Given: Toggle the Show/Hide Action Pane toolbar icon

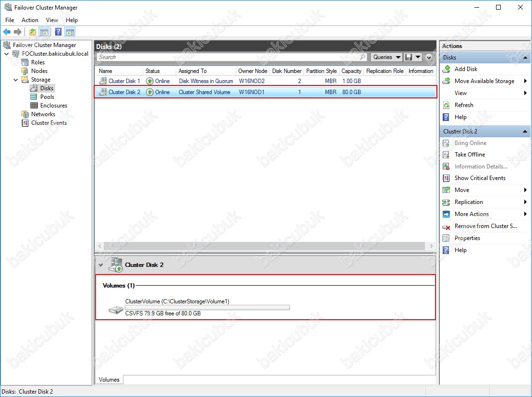Looking at the screenshot, I should click(70, 32).
